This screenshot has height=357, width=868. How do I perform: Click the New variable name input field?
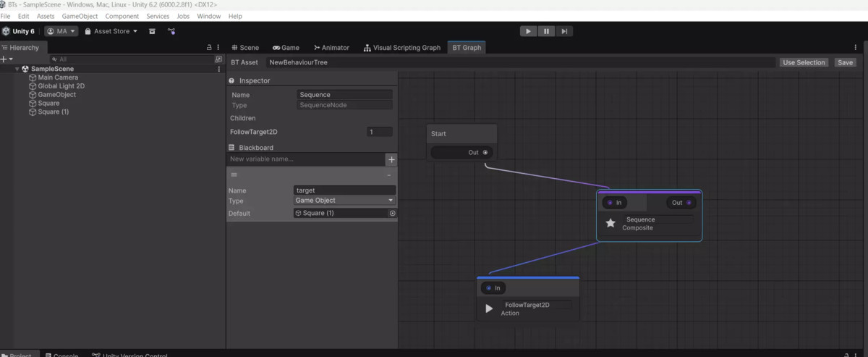click(x=306, y=159)
